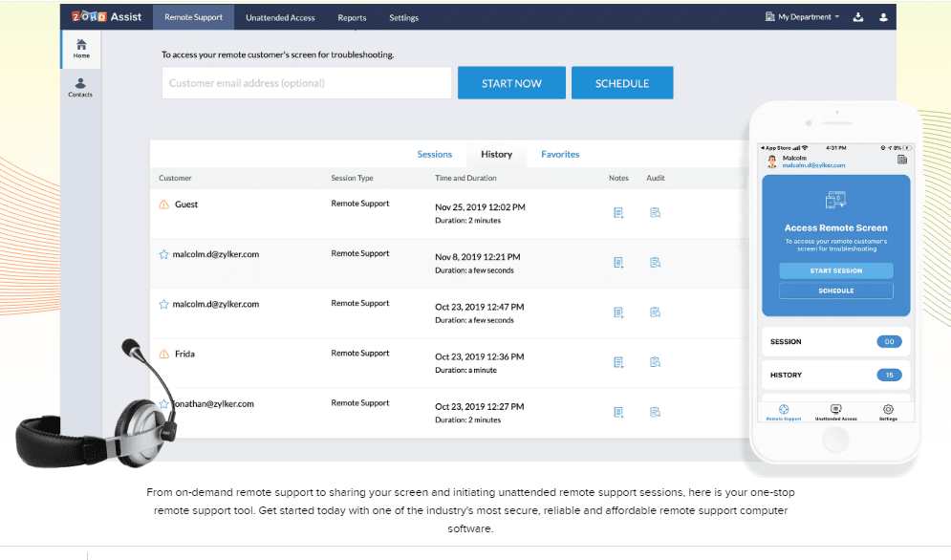Tap the SESSION row on the phone
Image resolution: width=951 pixels, height=560 pixels.
coord(835,341)
